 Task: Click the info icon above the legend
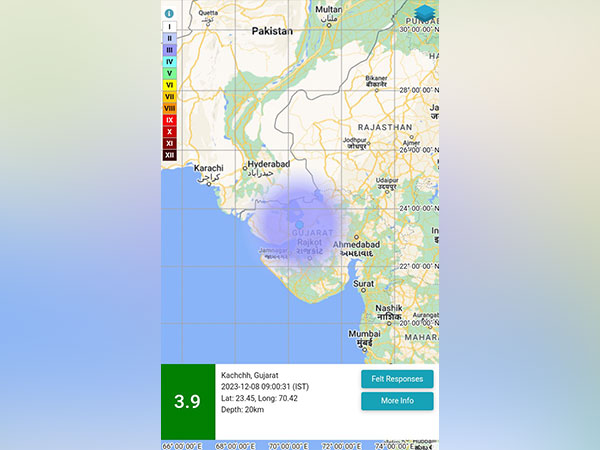(169, 14)
